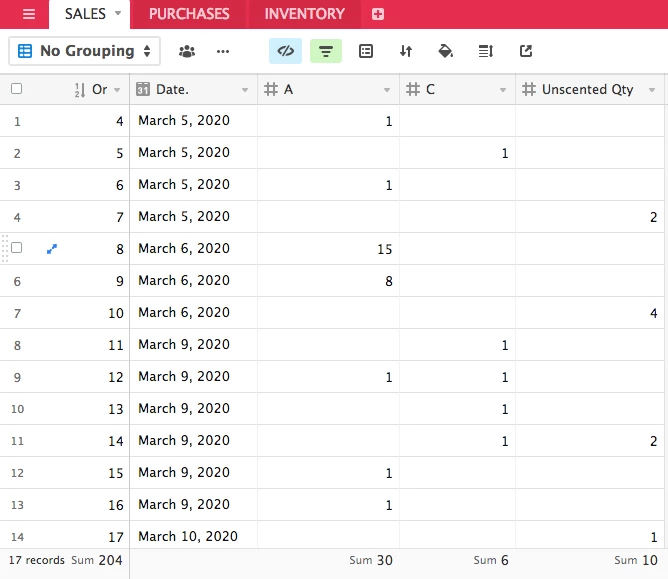The image size is (668, 579).
Task: Select empty C cell in order 9 row
Action: tap(458, 281)
